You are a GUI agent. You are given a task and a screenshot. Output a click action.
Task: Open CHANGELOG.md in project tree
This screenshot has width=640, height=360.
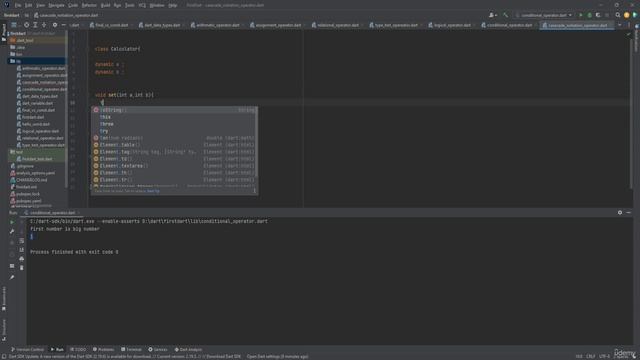click(31, 180)
